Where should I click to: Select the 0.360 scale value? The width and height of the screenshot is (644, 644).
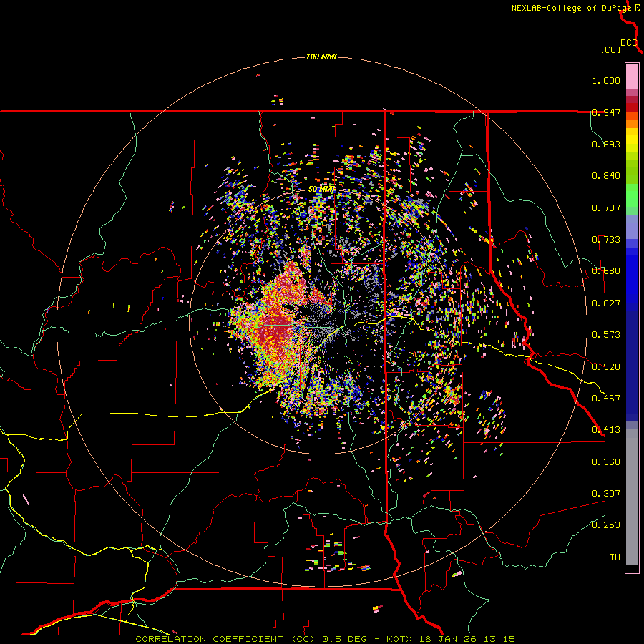pos(606,462)
